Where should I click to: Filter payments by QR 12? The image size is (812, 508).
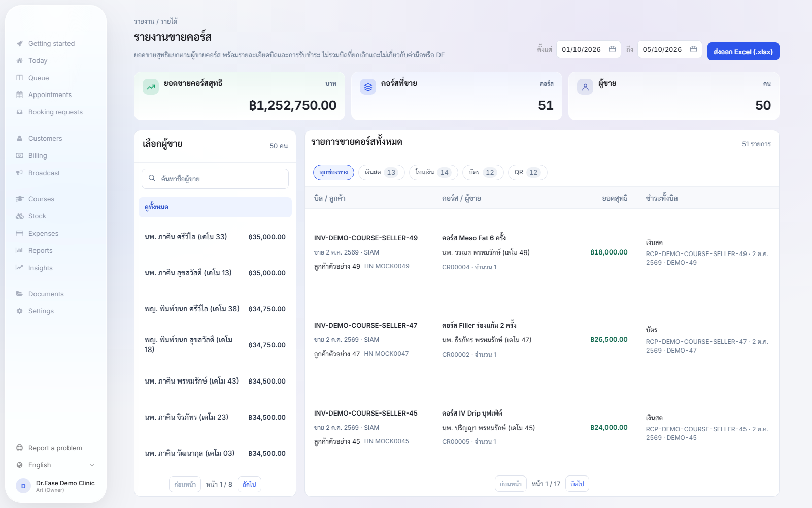click(527, 172)
